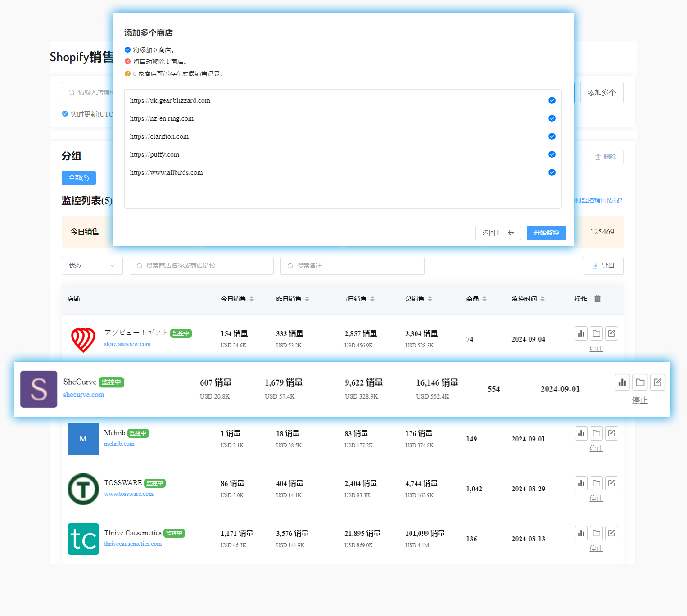Click folder icon in Mehrib row
Screen dimensions: 687x616
click(597, 433)
